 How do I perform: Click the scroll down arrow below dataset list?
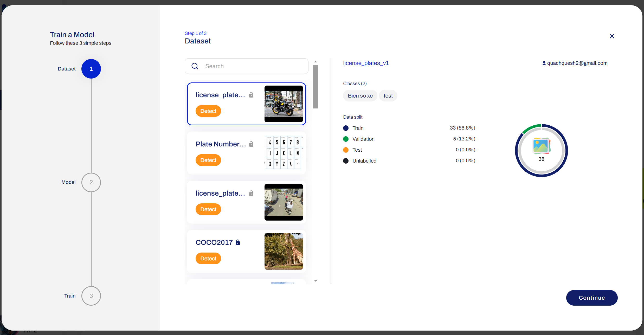coord(315,281)
